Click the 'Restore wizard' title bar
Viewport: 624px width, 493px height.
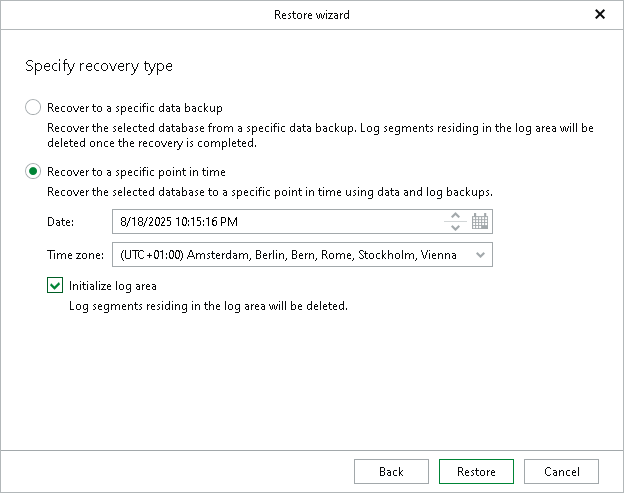tap(311, 15)
